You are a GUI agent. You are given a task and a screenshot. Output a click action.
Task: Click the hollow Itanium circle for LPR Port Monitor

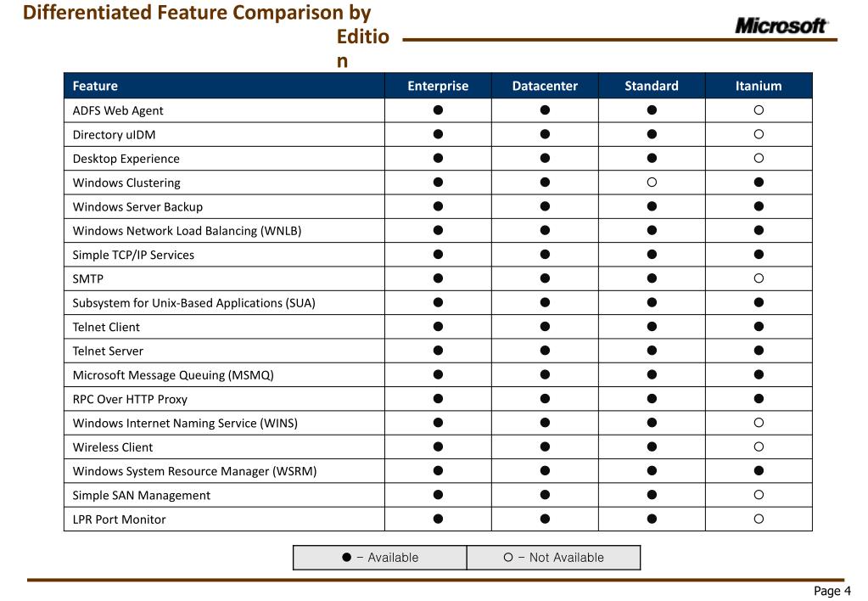tap(759, 519)
